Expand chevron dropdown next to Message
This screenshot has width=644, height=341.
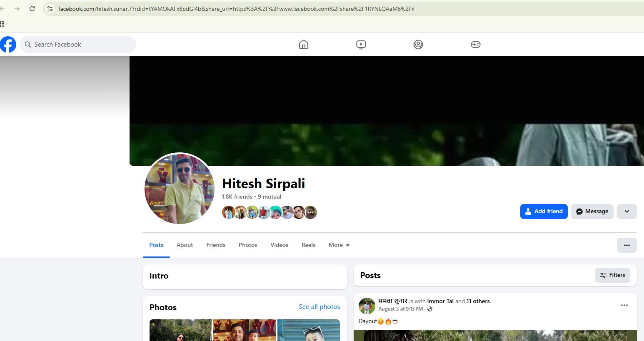(627, 212)
